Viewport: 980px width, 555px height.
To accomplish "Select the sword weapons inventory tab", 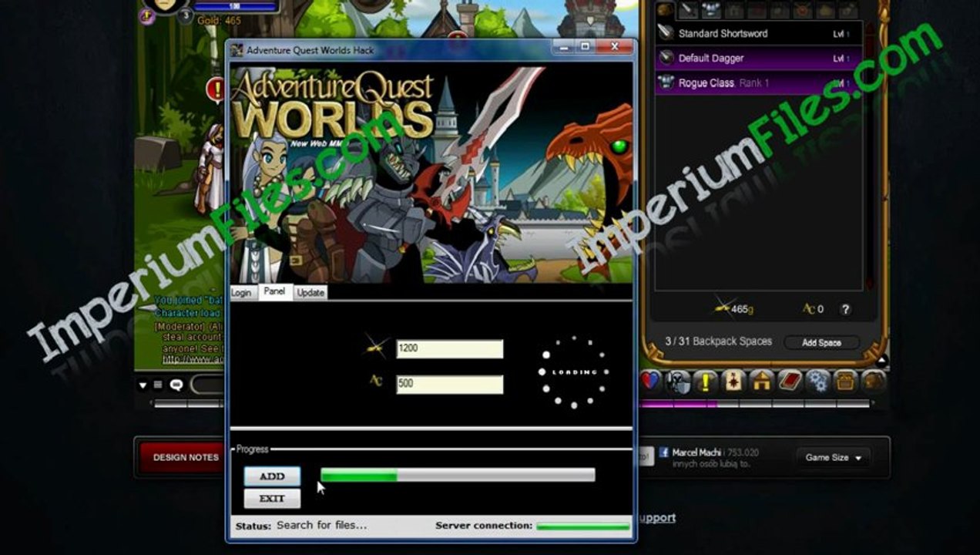I will [x=688, y=11].
